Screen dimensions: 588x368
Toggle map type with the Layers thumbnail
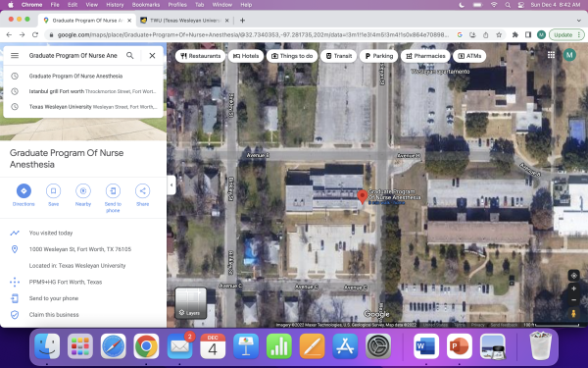[191, 302]
